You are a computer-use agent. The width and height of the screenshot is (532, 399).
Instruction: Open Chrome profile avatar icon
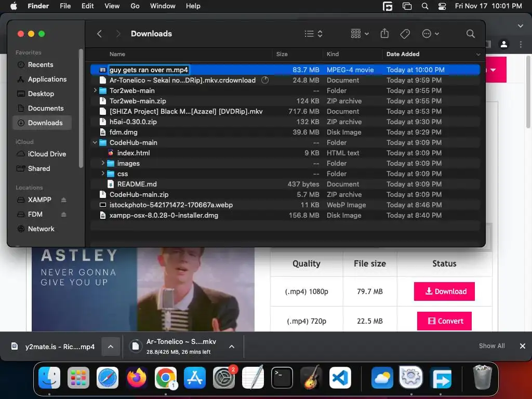tap(504, 44)
